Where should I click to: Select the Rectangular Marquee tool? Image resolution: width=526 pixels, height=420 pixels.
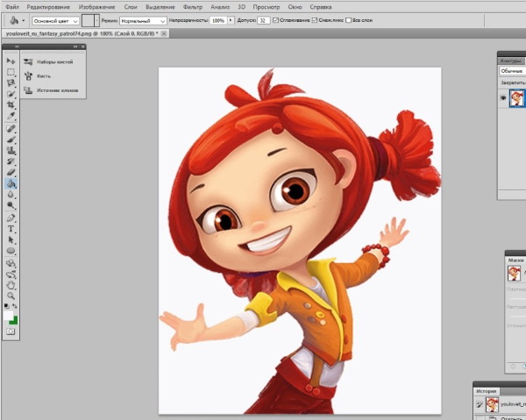pos(11,72)
